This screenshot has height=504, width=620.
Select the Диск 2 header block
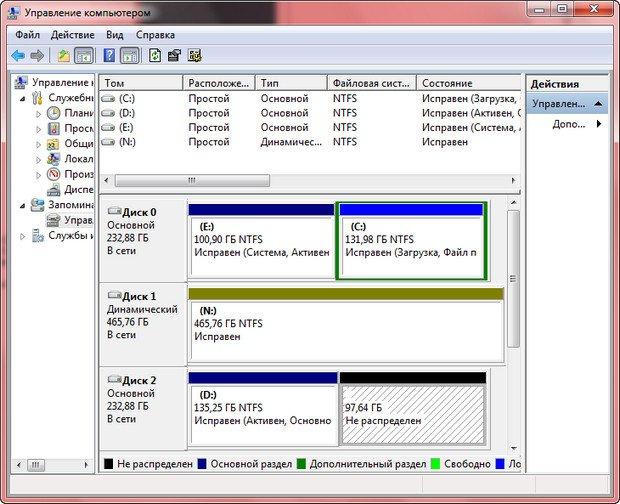[143, 409]
